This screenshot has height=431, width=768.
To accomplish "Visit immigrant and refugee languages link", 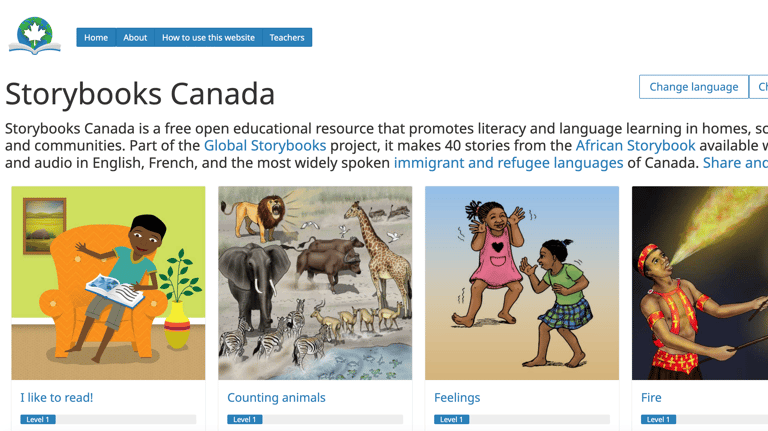I will click(508, 162).
